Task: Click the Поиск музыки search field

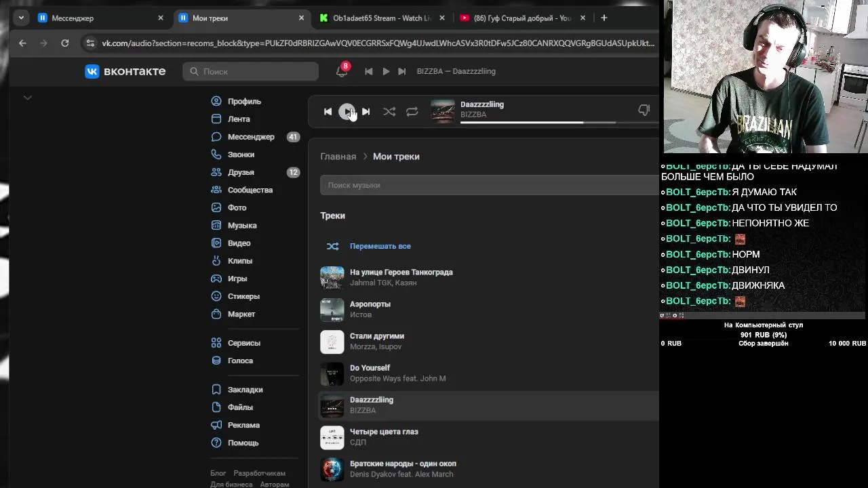Action: pyautogui.click(x=490, y=185)
